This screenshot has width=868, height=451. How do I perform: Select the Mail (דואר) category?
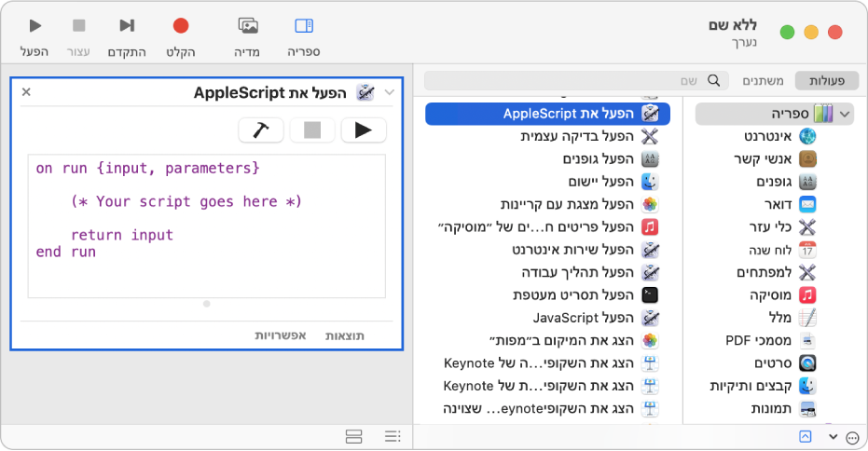pyautogui.click(x=807, y=204)
